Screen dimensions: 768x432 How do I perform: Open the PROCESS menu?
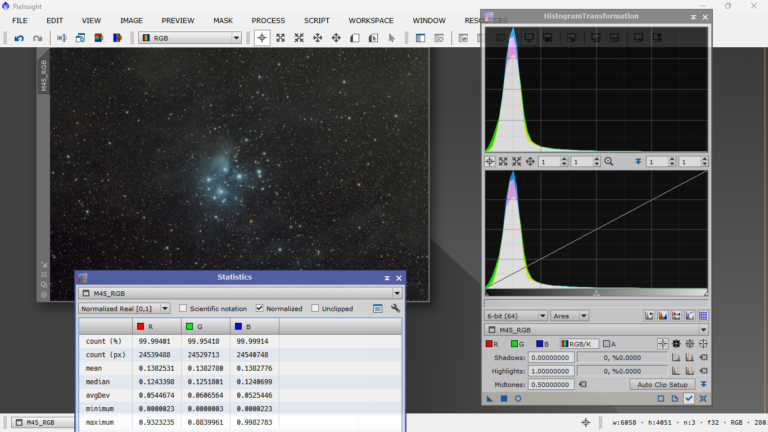(268, 21)
